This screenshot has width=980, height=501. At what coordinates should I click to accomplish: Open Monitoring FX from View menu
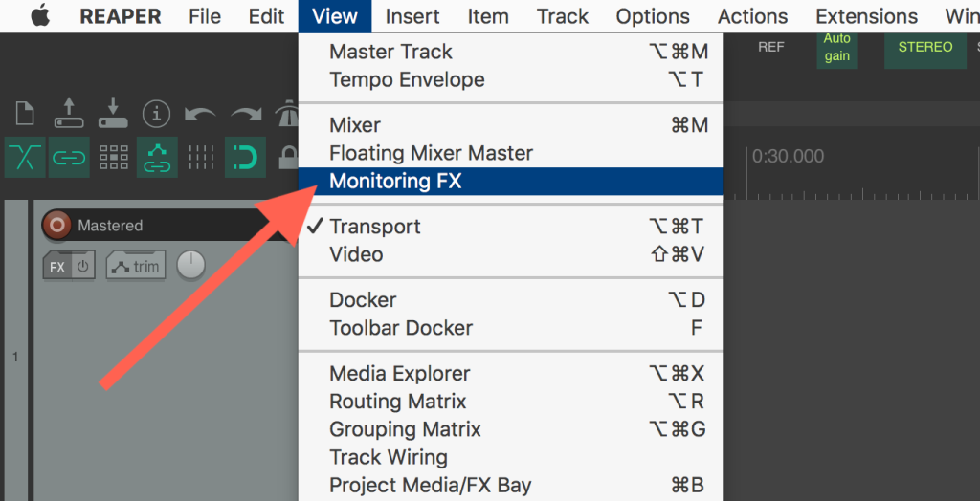click(511, 181)
